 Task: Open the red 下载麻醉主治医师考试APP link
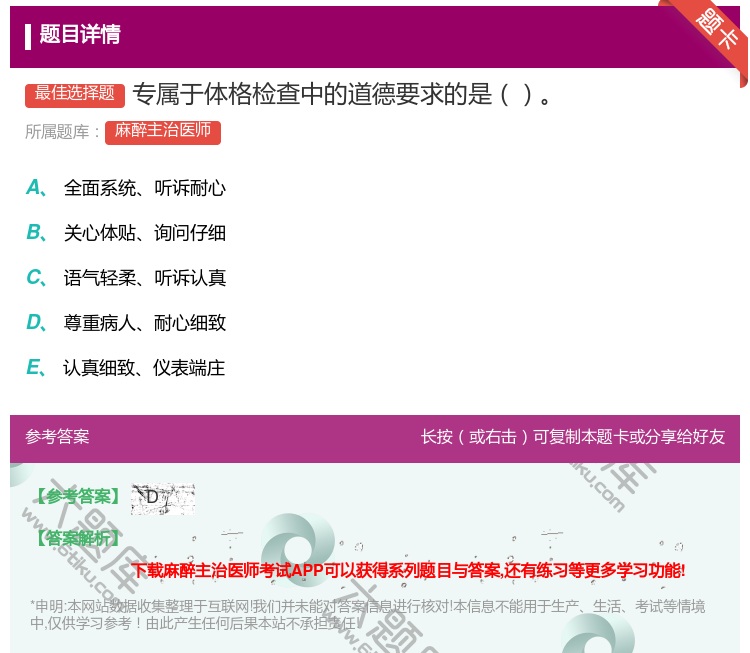(x=408, y=570)
